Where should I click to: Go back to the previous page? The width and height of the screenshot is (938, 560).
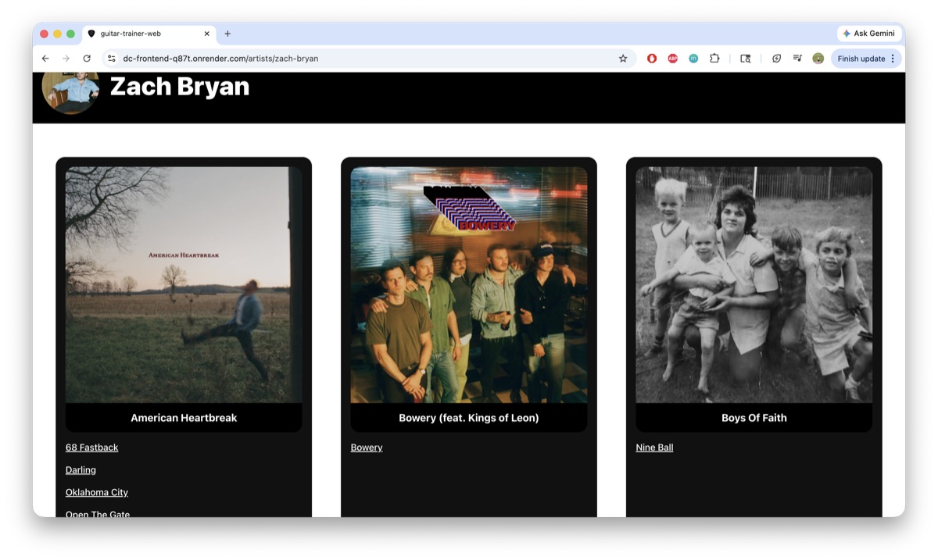click(45, 59)
